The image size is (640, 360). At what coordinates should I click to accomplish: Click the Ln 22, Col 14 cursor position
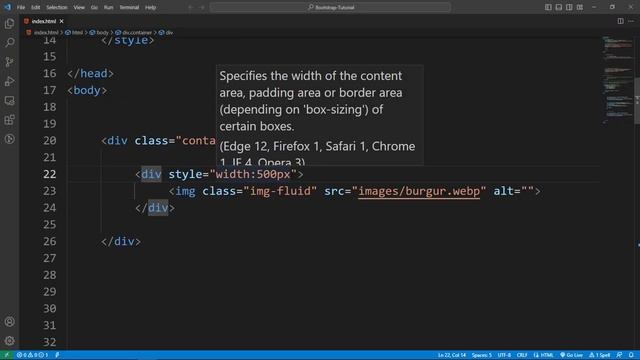click(451, 355)
